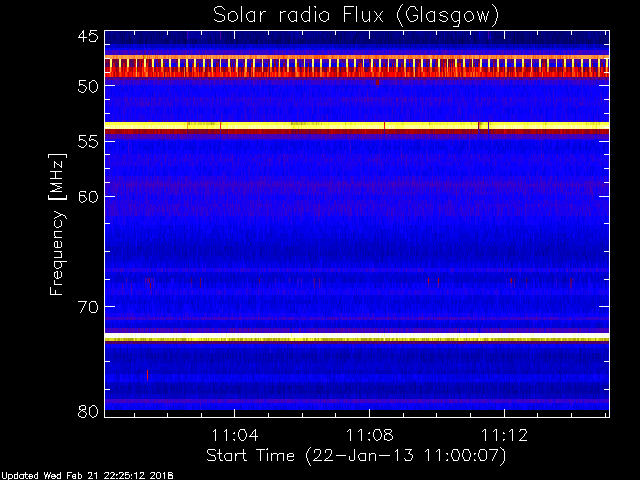Click the striped red band near 48 MHz

point(357,66)
